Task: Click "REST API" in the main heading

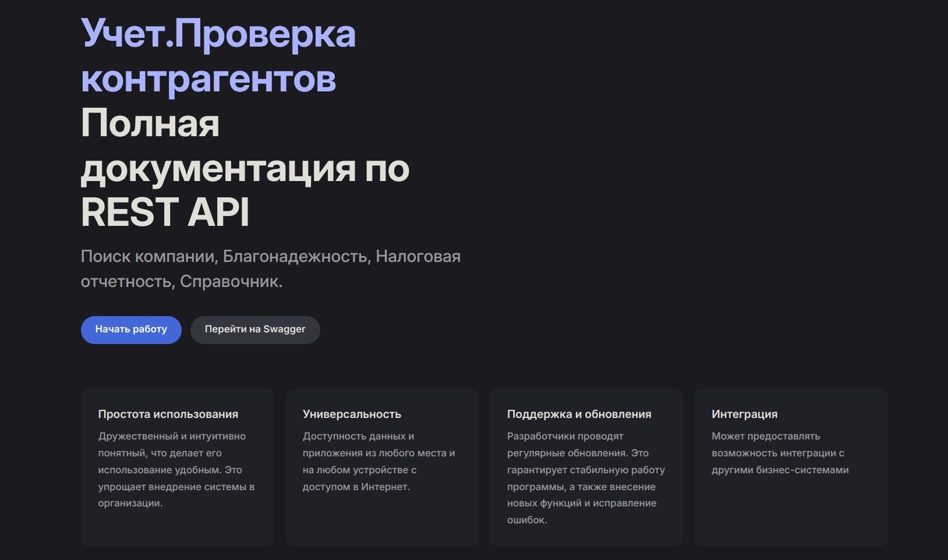Action: tap(165, 212)
